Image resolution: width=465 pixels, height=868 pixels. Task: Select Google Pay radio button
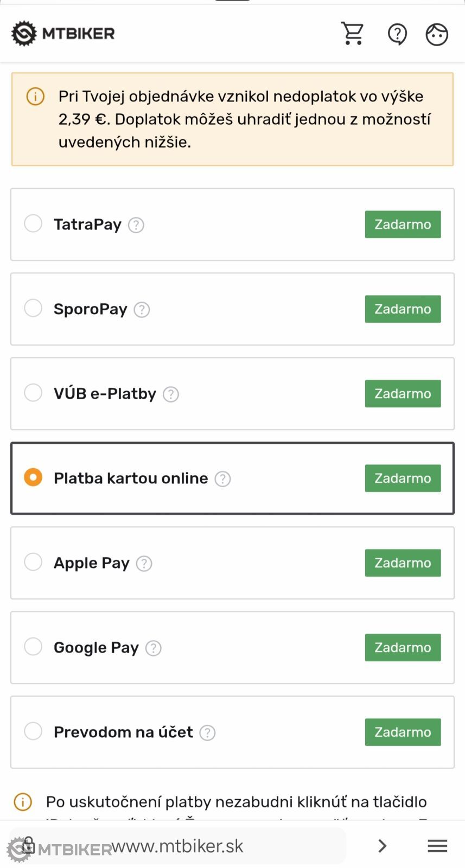pos(33,647)
